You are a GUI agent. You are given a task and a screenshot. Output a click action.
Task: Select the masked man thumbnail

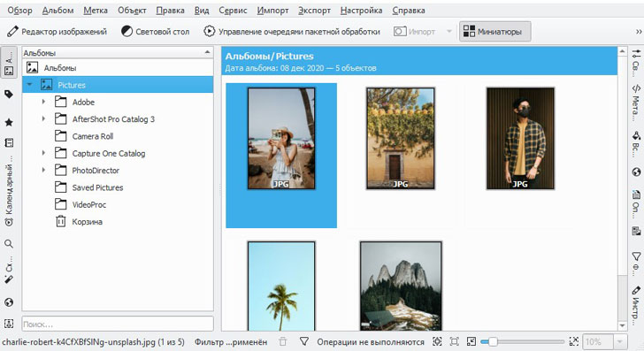coord(520,138)
